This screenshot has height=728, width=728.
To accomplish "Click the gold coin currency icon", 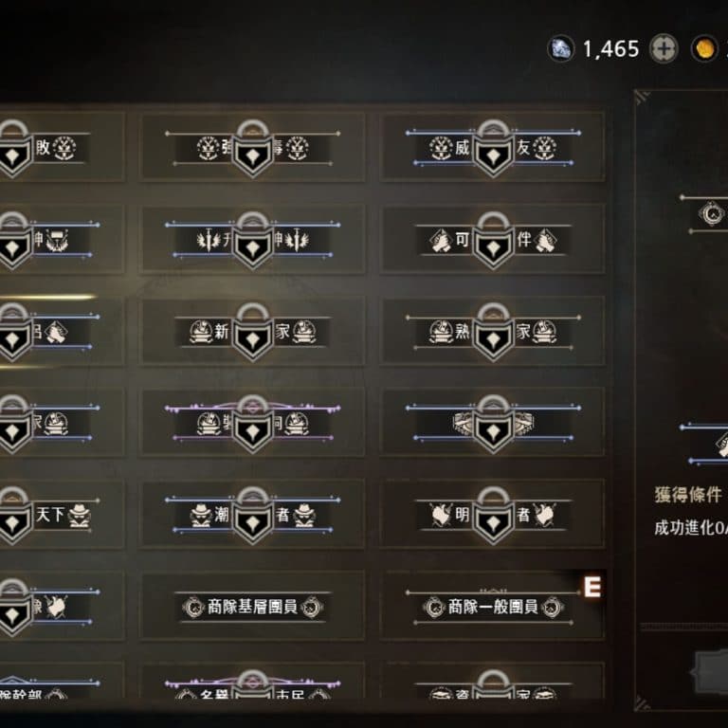I will coord(705,48).
